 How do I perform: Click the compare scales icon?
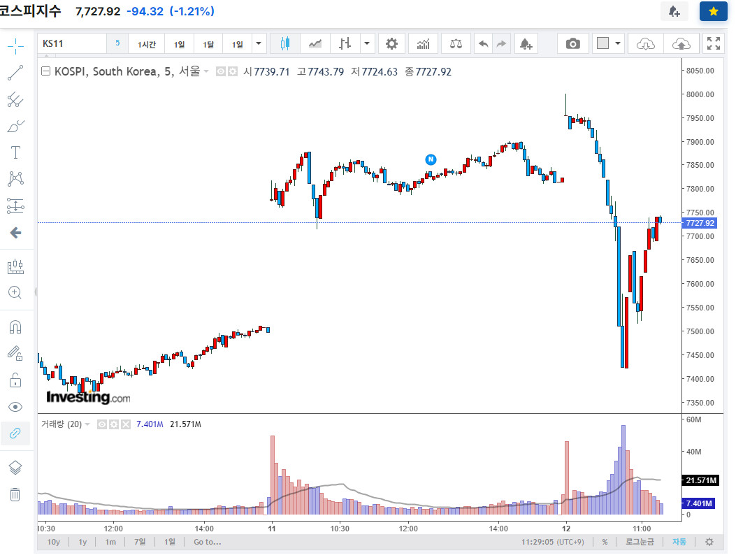456,44
